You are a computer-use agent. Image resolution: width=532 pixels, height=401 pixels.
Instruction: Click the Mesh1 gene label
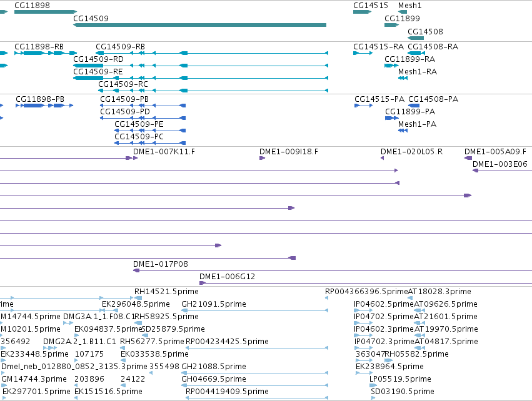click(x=410, y=6)
